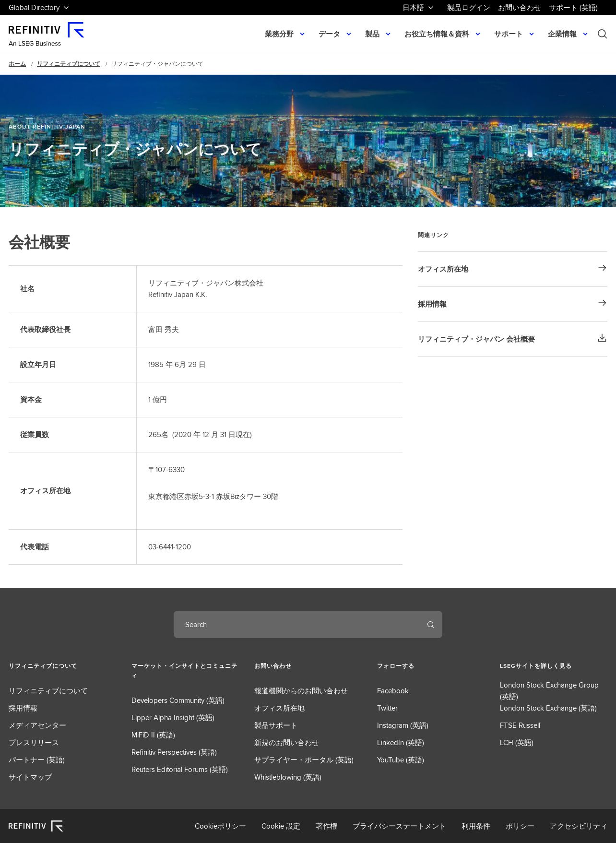Open Lipper Alpha Insight (英語) link

[173, 718]
